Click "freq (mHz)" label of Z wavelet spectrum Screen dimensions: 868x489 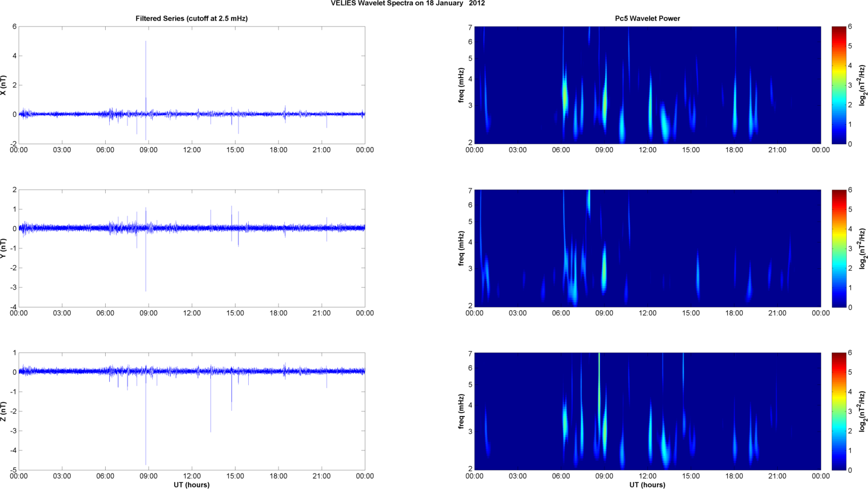coord(461,411)
